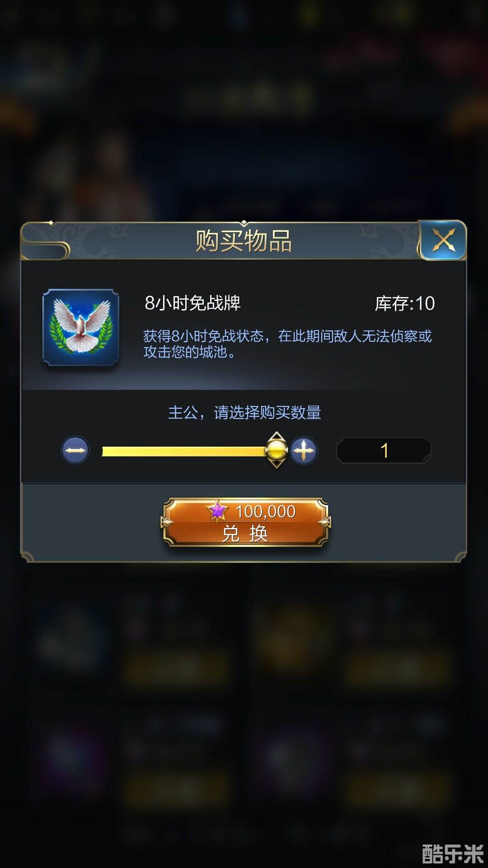The width and height of the screenshot is (488, 868).
Task: Tap the 主公，请选择购买数量 prompt text
Action: (244, 412)
